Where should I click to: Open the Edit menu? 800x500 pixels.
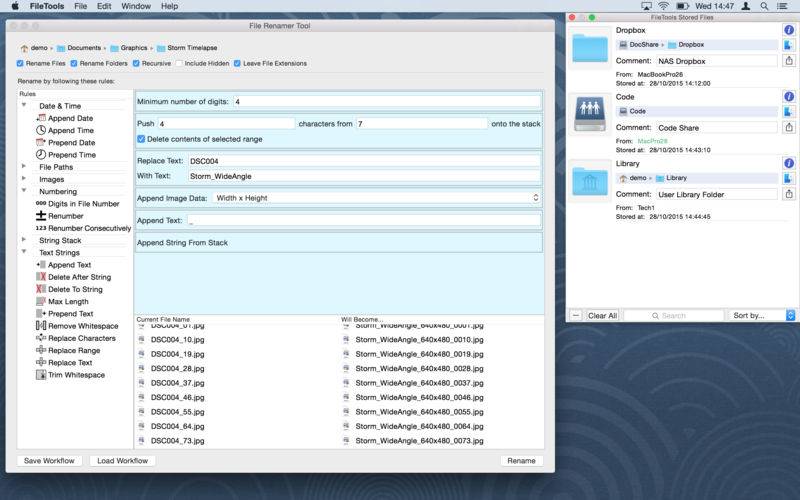104,6
